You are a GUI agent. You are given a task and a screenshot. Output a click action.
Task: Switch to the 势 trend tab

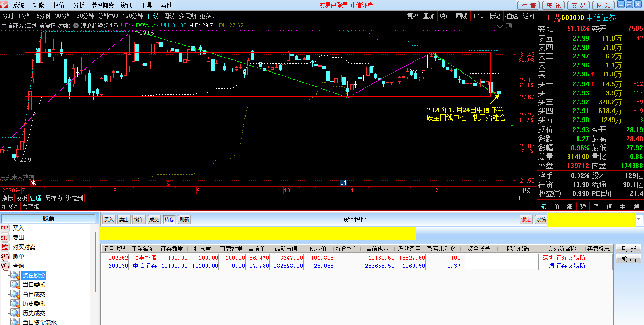[x=583, y=207]
